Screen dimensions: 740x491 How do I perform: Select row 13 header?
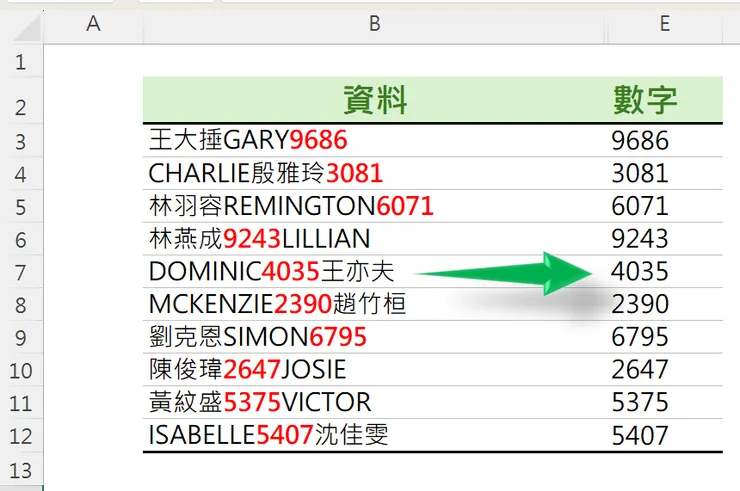point(21,471)
